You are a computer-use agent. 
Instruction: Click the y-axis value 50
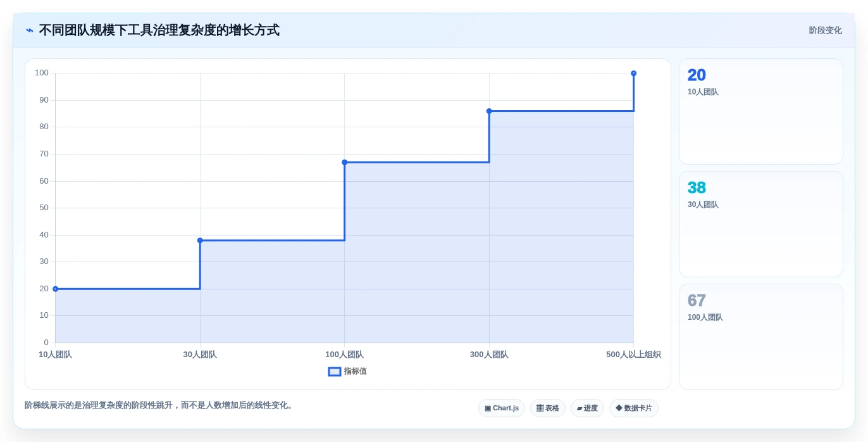[x=44, y=208]
